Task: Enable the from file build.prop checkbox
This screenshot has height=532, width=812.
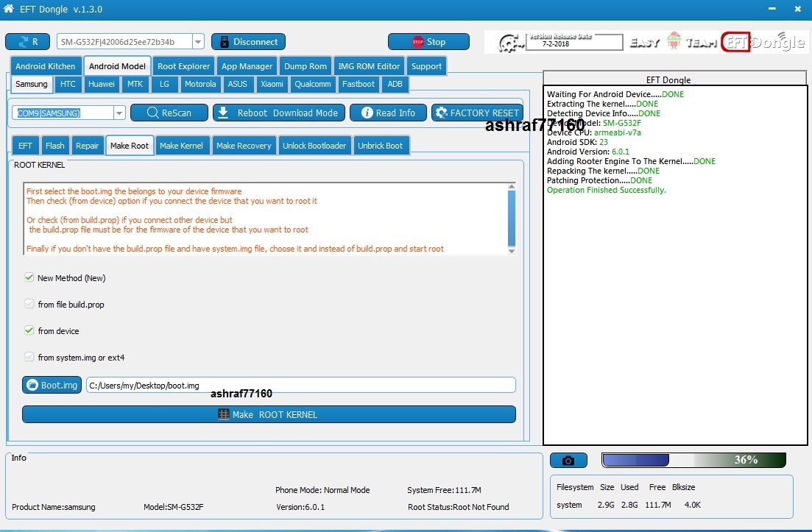Action: (x=29, y=304)
